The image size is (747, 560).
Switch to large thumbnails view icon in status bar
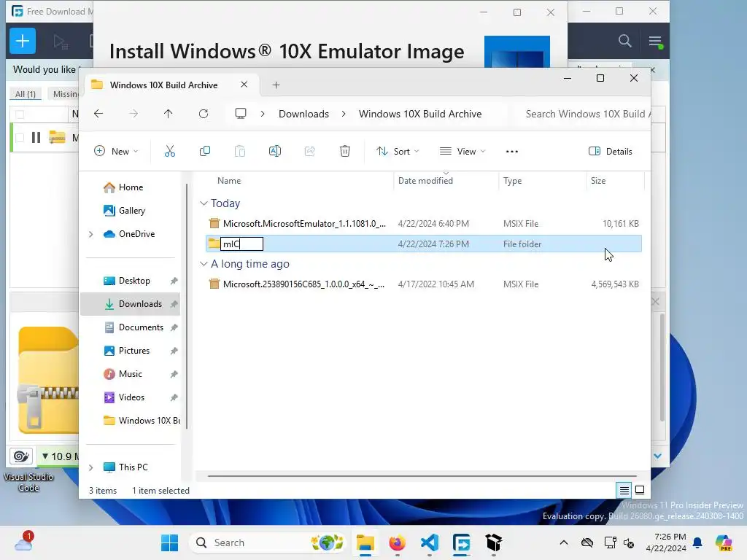point(640,490)
